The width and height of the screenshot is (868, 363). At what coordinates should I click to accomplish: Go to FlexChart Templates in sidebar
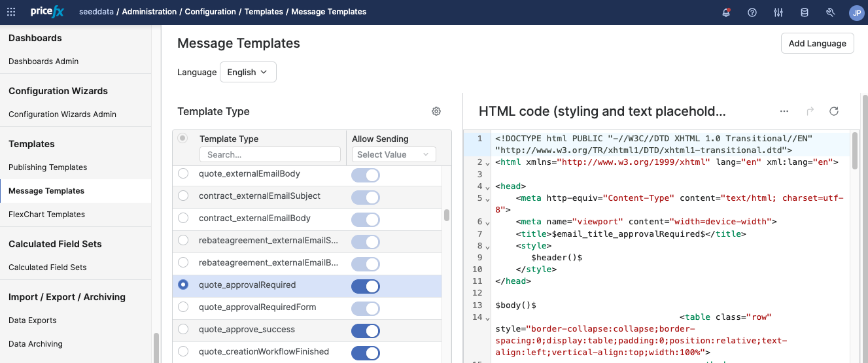(46, 215)
